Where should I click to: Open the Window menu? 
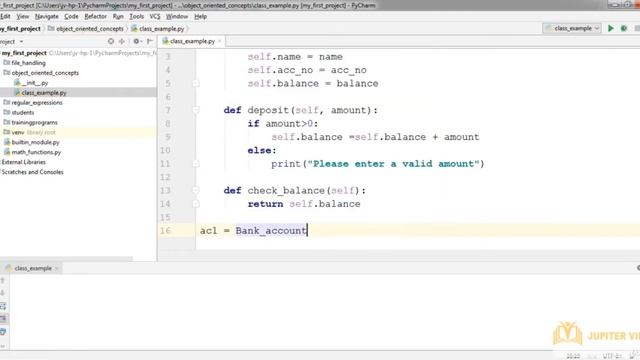[x=177, y=16]
